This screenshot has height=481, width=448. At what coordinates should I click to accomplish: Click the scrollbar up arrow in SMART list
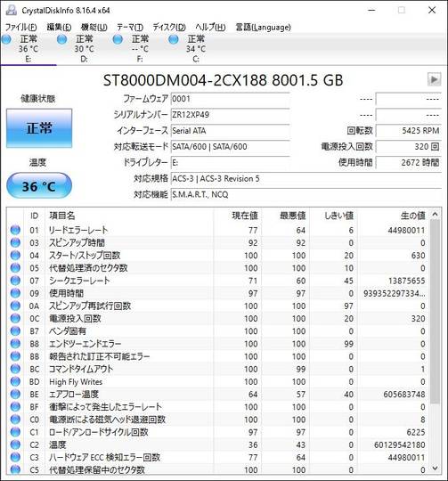coord(435,215)
